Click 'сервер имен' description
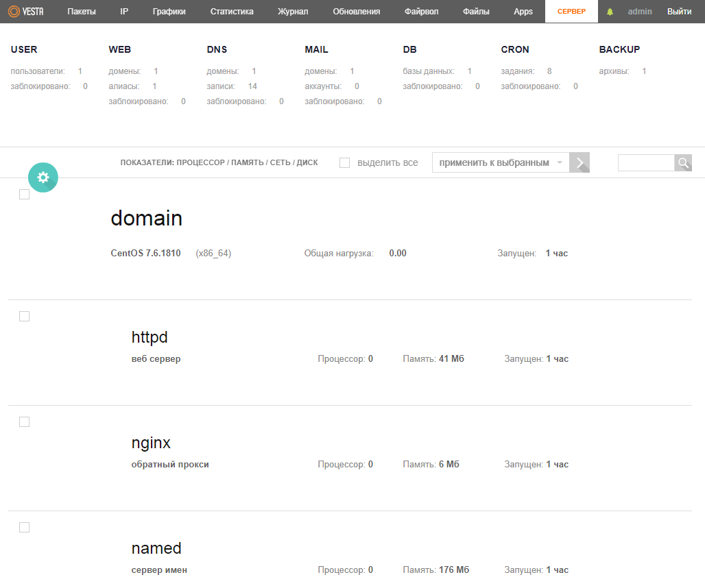 (159, 570)
